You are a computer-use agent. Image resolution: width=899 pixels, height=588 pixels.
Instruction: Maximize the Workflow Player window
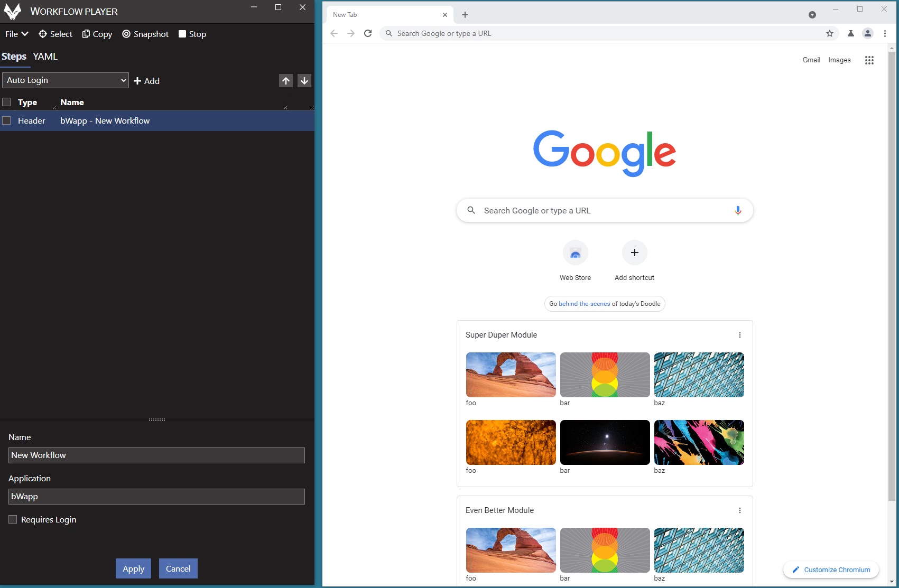(x=278, y=7)
